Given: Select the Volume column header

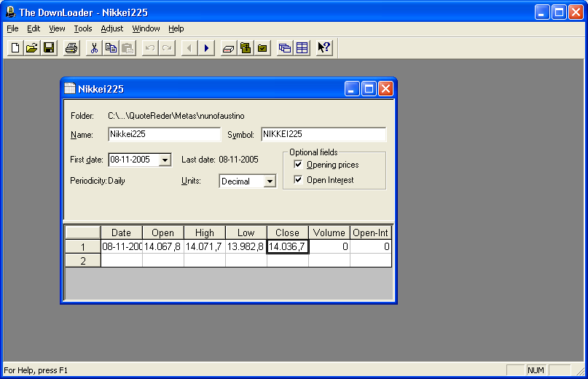Looking at the screenshot, I should 329,233.
